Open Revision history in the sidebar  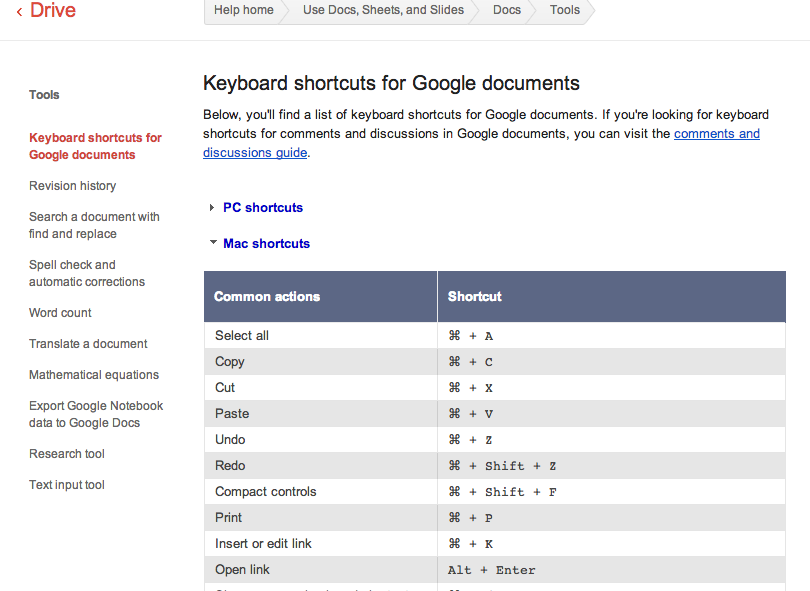[x=72, y=186]
